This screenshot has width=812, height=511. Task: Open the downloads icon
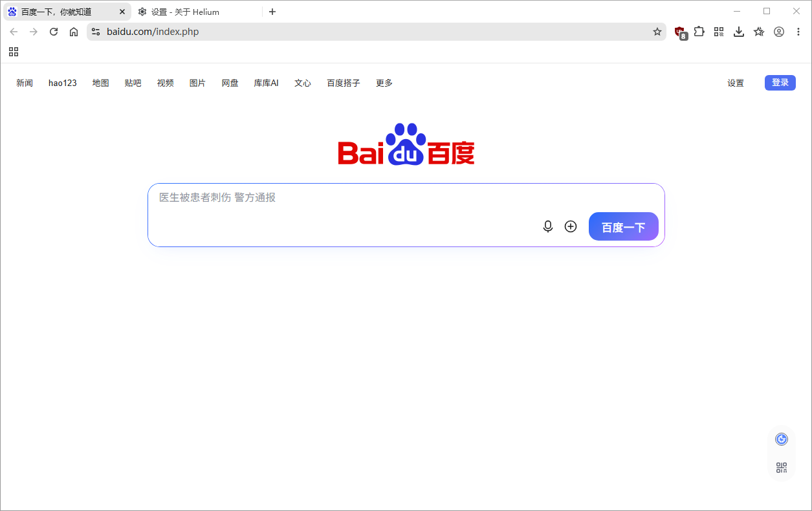point(739,32)
